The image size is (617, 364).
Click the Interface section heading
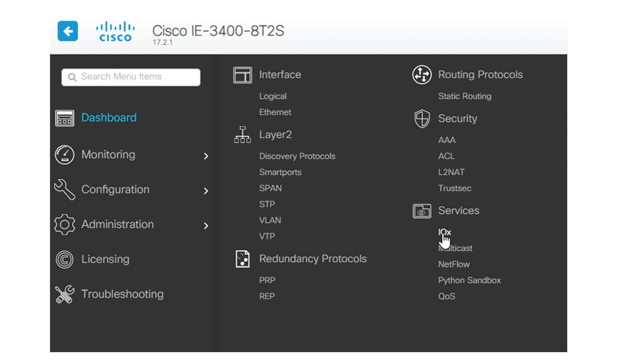pos(280,74)
